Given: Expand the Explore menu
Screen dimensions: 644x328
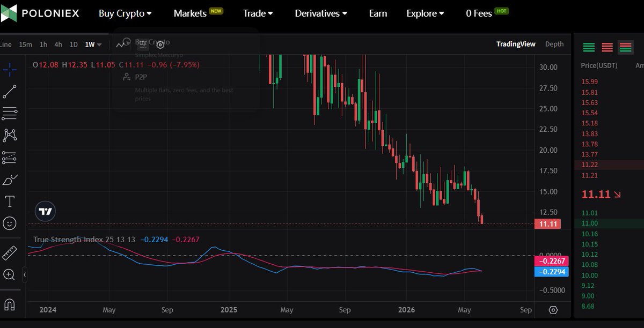Looking at the screenshot, I should point(425,13).
